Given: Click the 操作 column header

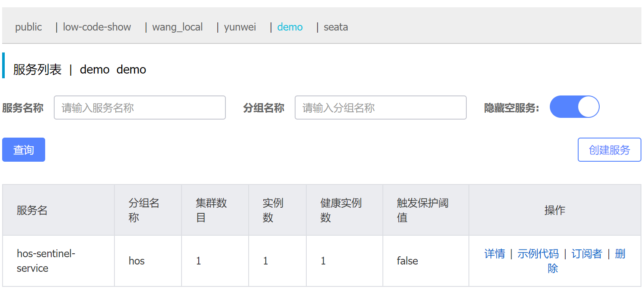Looking at the screenshot, I should click(555, 210).
